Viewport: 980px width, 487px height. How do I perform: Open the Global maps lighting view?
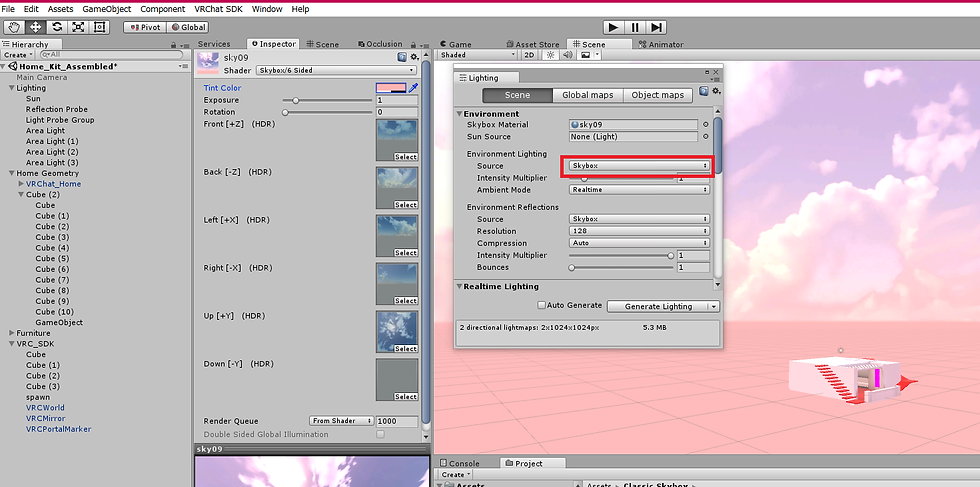pos(588,95)
